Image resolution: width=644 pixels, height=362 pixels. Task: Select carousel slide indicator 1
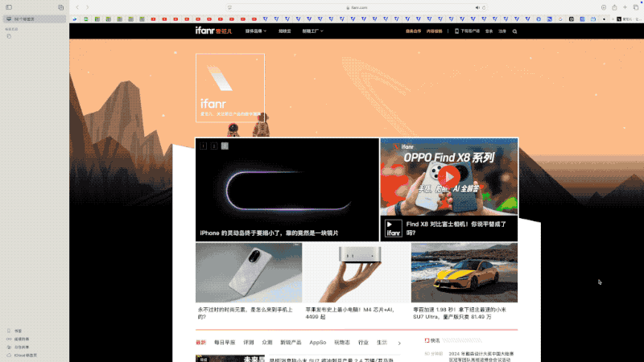point(204,146)
